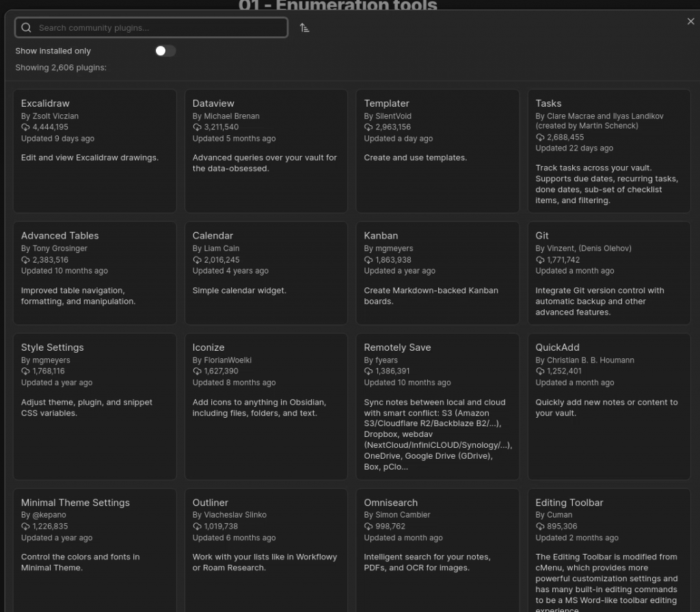The width and height of the screenshot is (700, 612).
Task: Choose the Omnisearch plugin title
Action: tap(390, 503)
